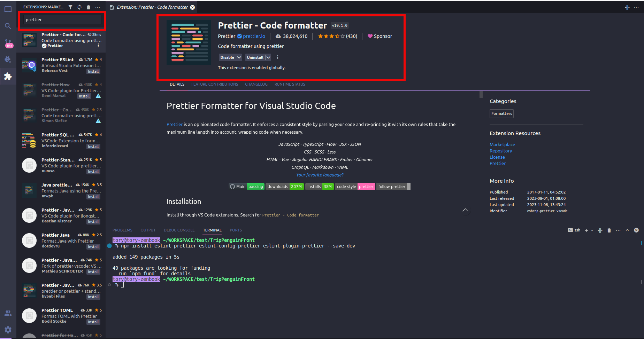Open the Manage gear icon
This screenshot has width=644, height=339.
point(8,330)
